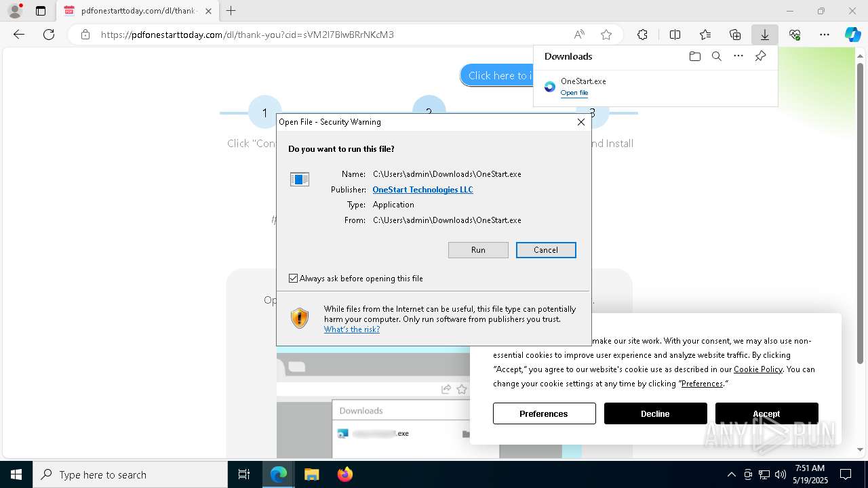The image size is (868, 488).
Task: Select OneStart.exe download entry
Action: (x=655, y=87)
